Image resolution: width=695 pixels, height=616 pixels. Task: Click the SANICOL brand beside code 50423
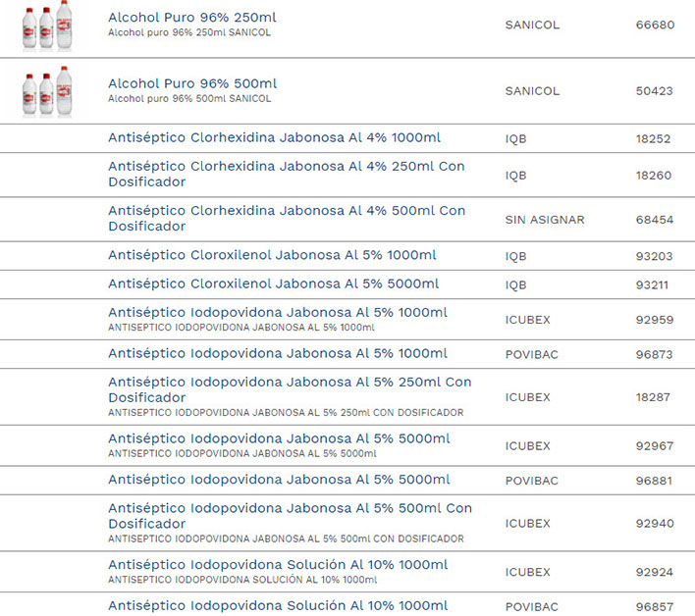[x=532, y=91]
